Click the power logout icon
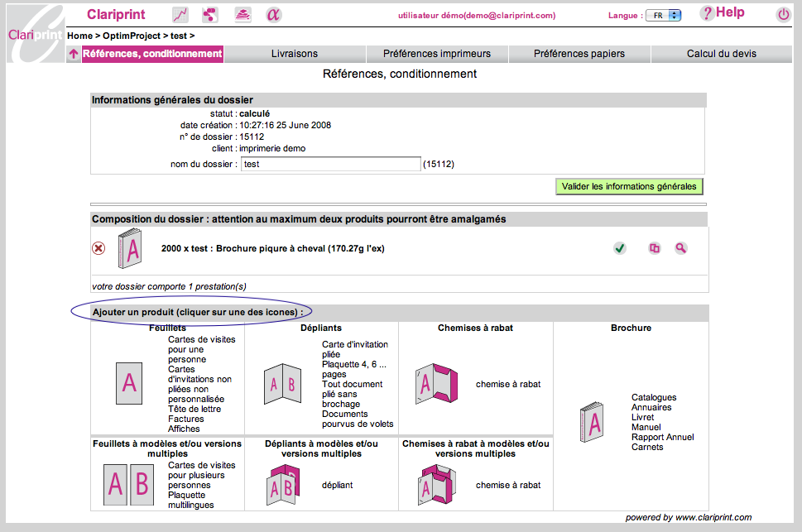The height and width of the screenshot is (532, 802). coord(783,14)
